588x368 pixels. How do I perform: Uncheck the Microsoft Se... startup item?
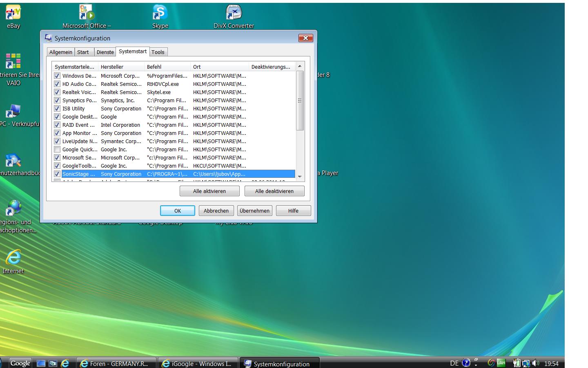[x=57, y=157]
